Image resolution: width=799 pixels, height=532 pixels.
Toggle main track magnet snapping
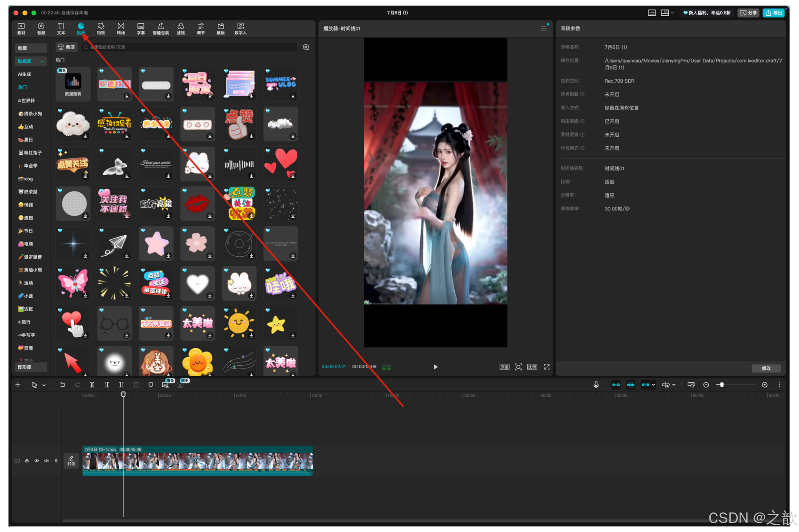616,385
